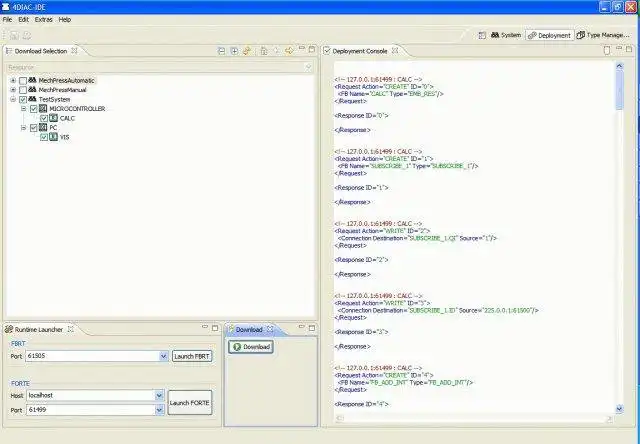Screen dimensions: 640x444
Task: Collapse the PC tree node
Action: click(x=24, y=128)
